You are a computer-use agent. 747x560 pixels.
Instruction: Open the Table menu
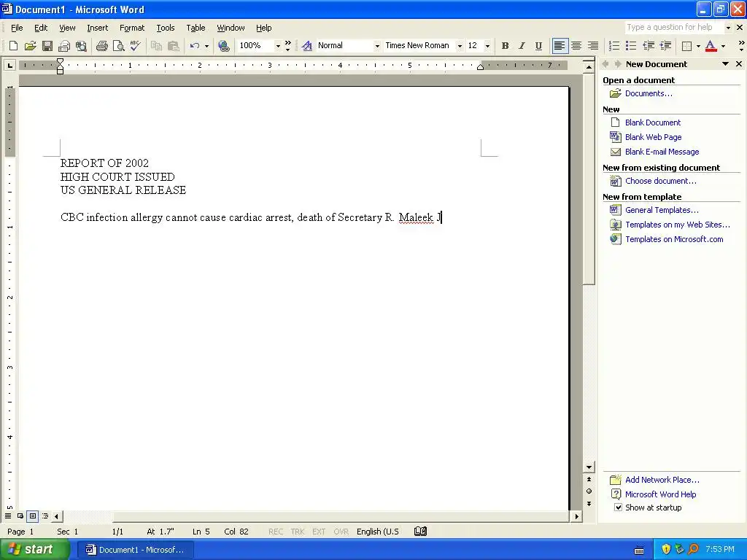click(196, 28)
